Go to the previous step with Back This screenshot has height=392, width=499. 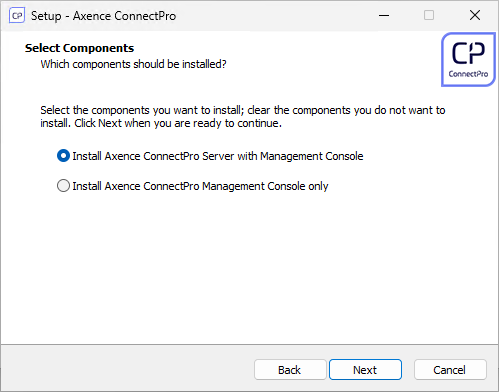point(290,370)
